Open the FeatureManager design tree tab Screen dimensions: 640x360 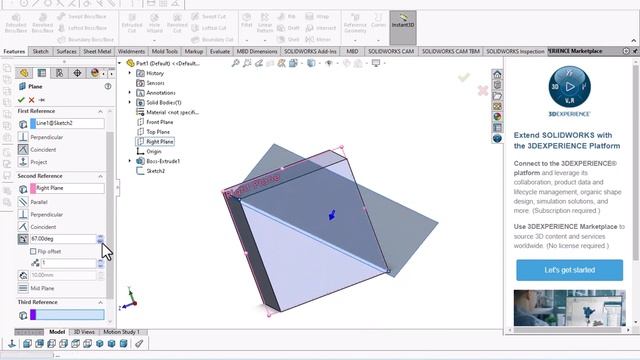click(x=24, y=73)
